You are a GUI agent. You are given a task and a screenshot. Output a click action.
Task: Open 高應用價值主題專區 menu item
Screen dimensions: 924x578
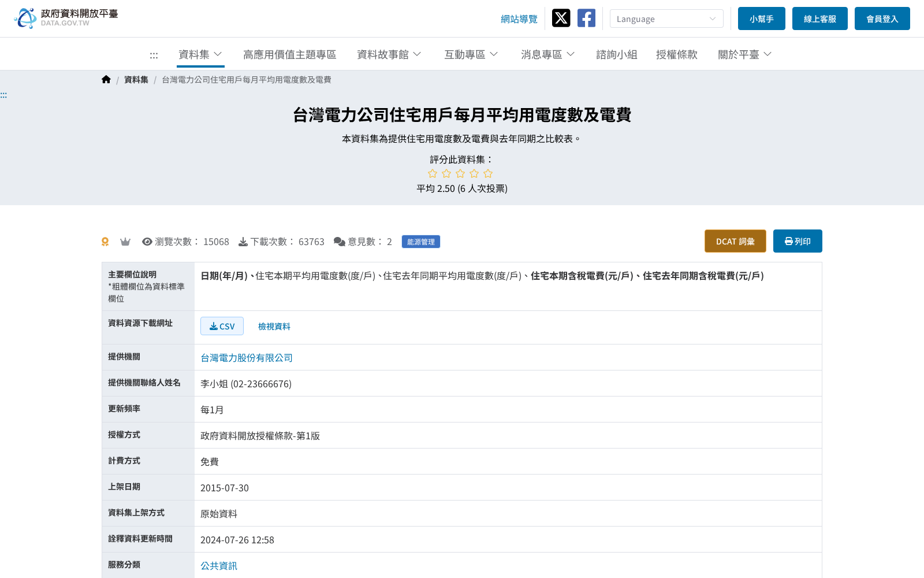(x=290, y=54)
